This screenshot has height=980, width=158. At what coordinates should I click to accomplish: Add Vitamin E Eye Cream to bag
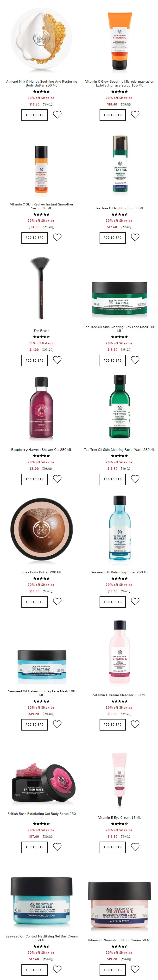(113, 847)
